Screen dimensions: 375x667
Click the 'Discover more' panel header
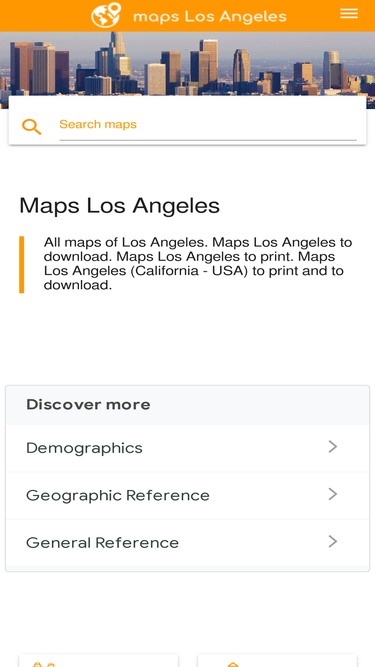[188, 405]
